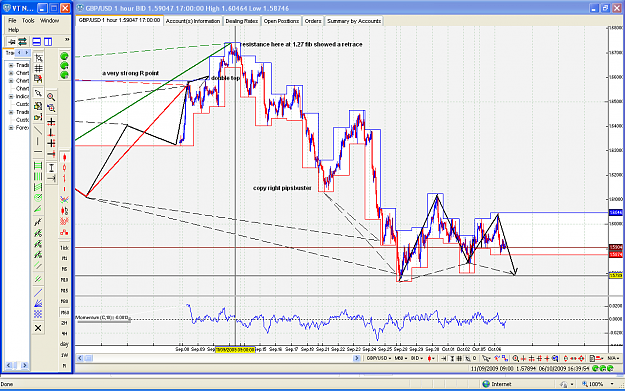The height and width of the screenshot is (391, 625).
Task: Click the horizontal tile windows icon
Action: click(37, 41)
